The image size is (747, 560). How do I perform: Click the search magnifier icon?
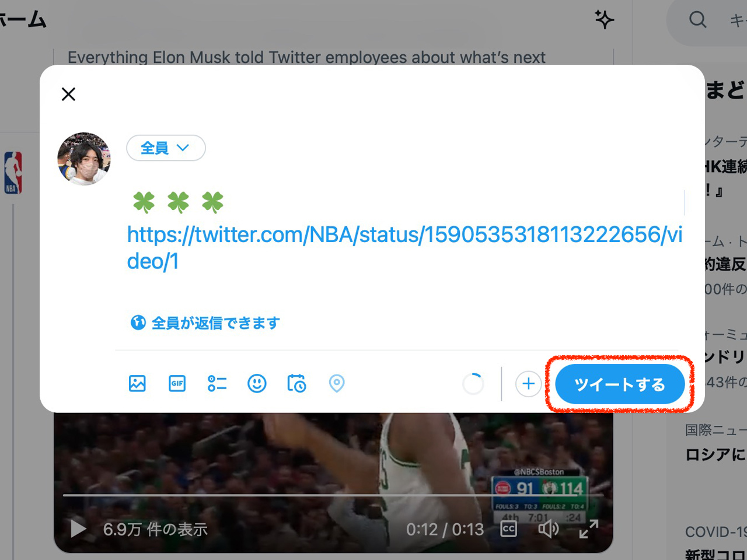(697, 19)
